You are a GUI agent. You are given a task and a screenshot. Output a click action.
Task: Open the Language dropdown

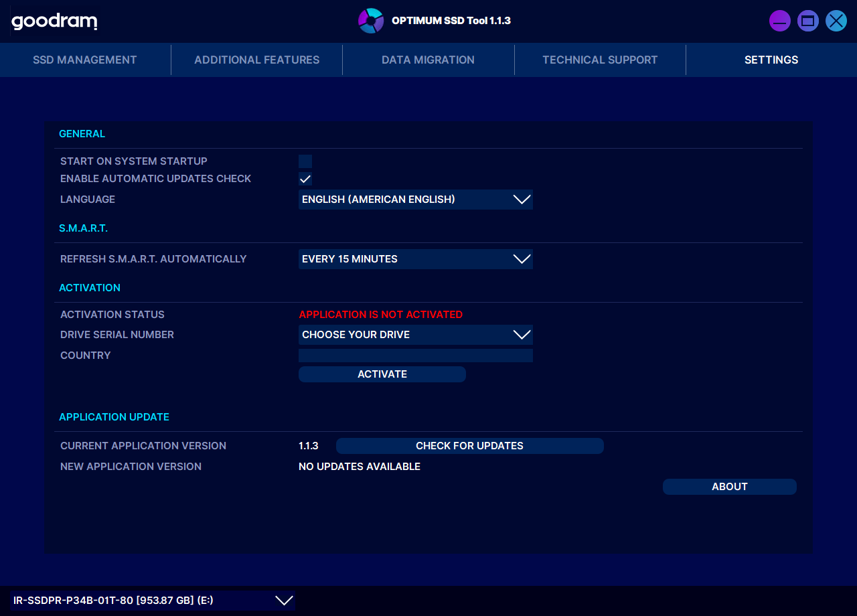click(x=416, y=200)
